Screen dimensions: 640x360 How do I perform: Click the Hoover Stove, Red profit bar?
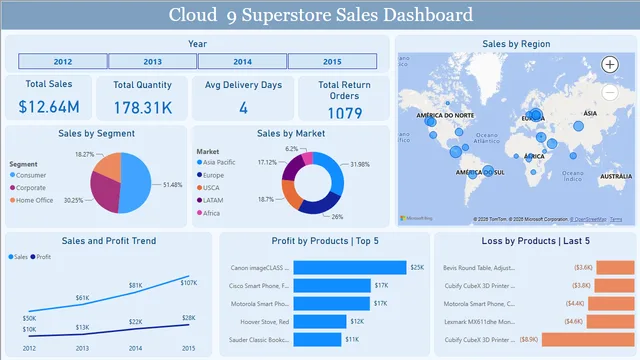(320, 322)
